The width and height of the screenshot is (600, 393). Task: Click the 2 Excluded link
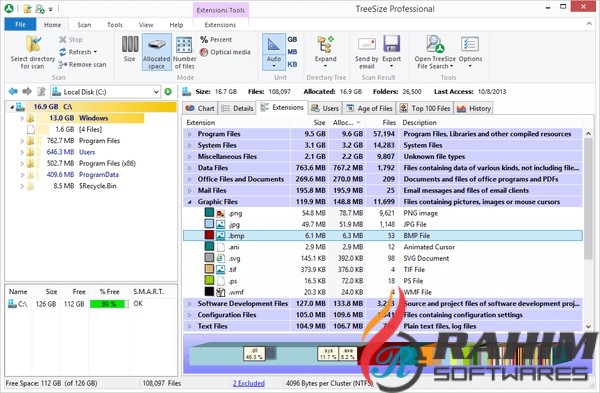249,383
